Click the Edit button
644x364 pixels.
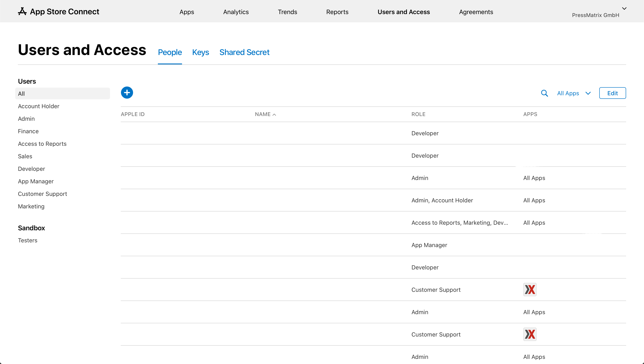pos(612,93)
